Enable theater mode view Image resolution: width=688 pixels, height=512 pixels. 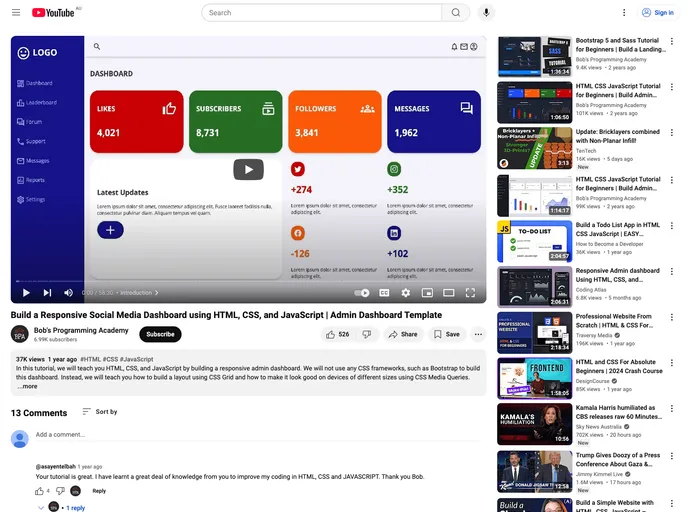click(448, 293)
